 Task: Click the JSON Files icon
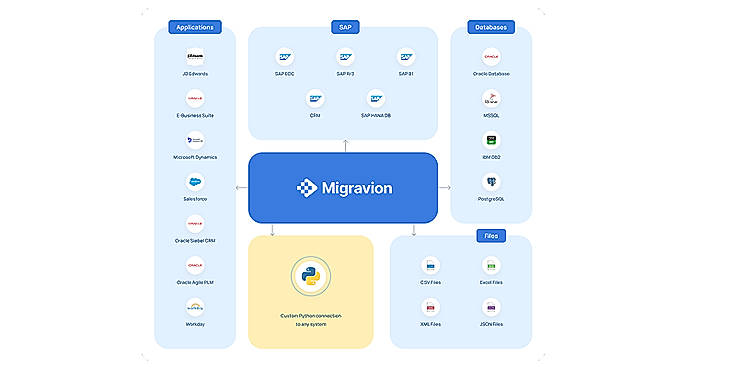tap(491, 307)
